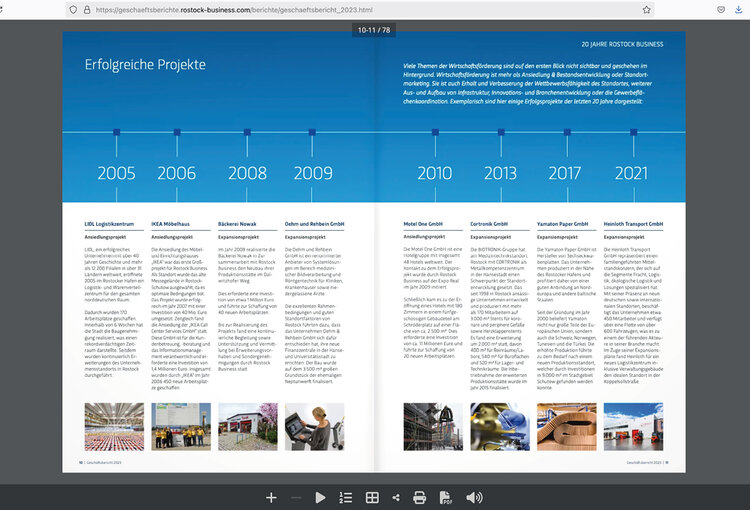Viewport: 750px width, 510px height.
Task: Click 'Expansionsprojekt' label under Bäckerei Nowak
Action: (239, 237)
